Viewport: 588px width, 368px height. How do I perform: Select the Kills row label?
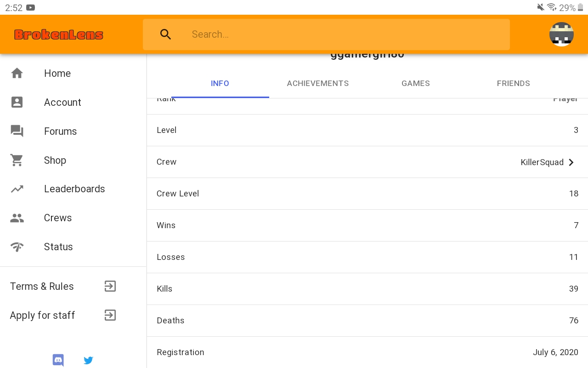(x=164, y=289)
